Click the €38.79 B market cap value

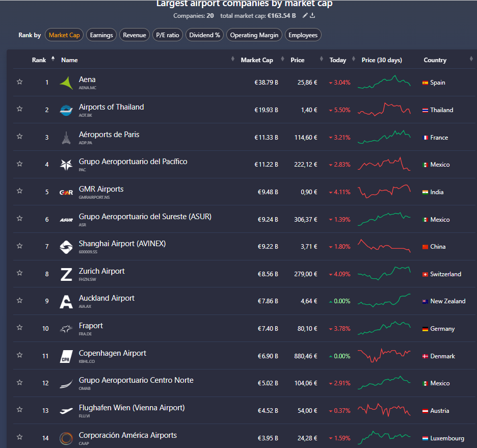266,83
